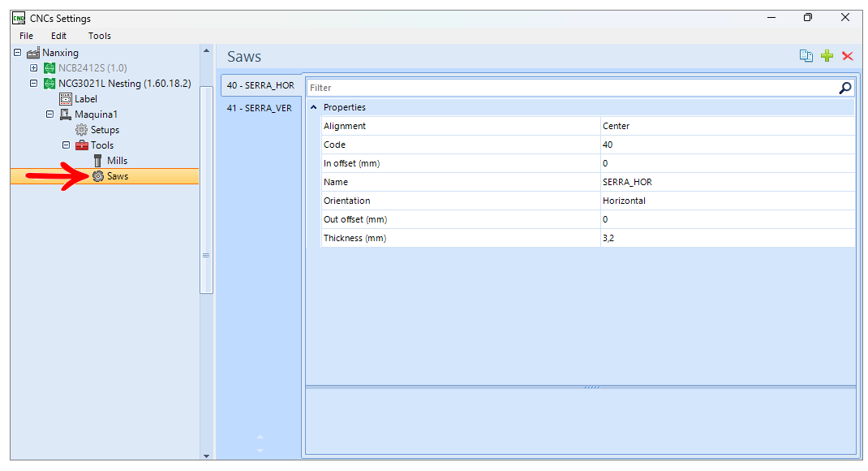Click tree scrollbar up arrow
Screen dimensions: 868x471
tap(207, 51)
